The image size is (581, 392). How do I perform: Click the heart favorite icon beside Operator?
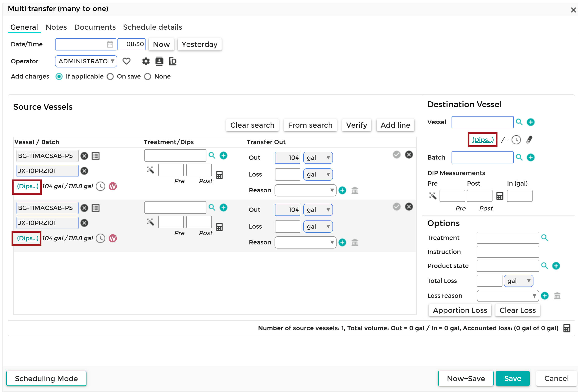tap(127, 61)
